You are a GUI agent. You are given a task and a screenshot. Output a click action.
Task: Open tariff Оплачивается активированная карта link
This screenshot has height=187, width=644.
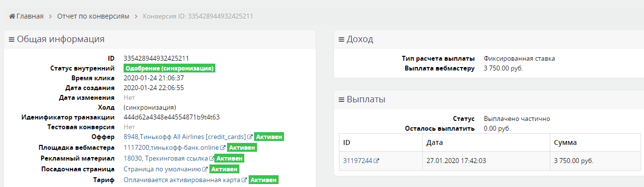(x=182, y=180)
